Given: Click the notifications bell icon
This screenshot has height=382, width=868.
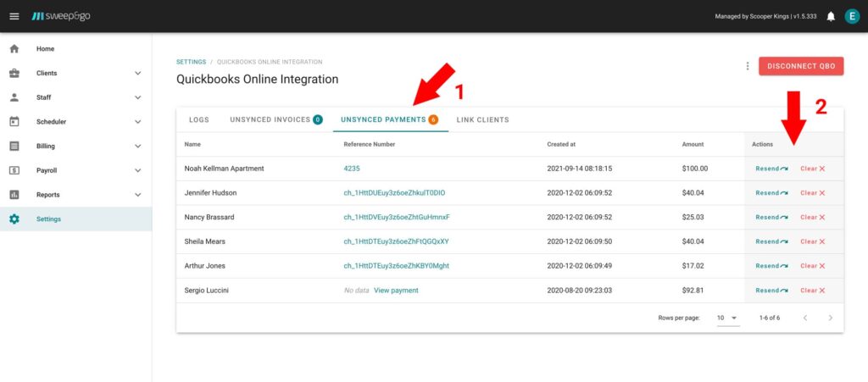Looking at the screenshot, I should (x=831, y=16).
